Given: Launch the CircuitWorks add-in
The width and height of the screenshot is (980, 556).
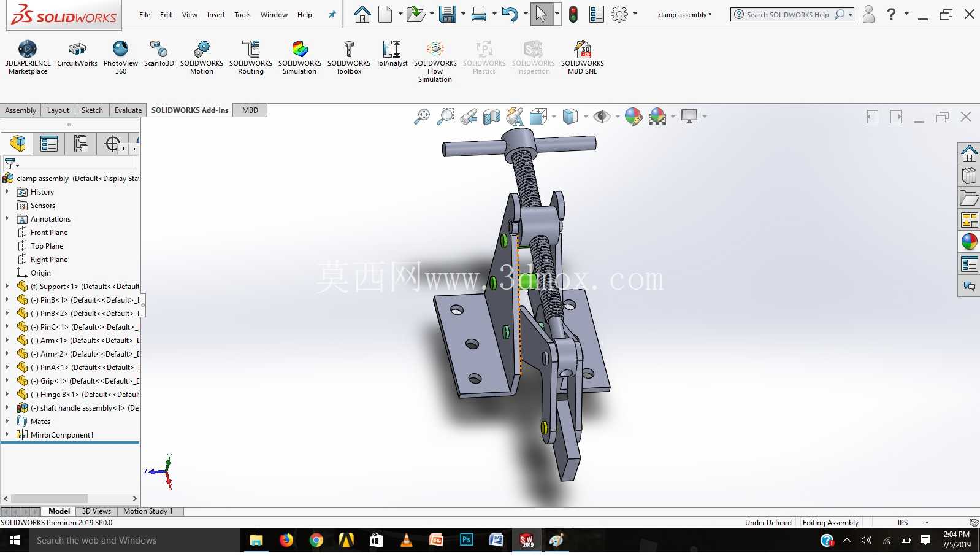Looking at the screenshot, I should (77, 54).
